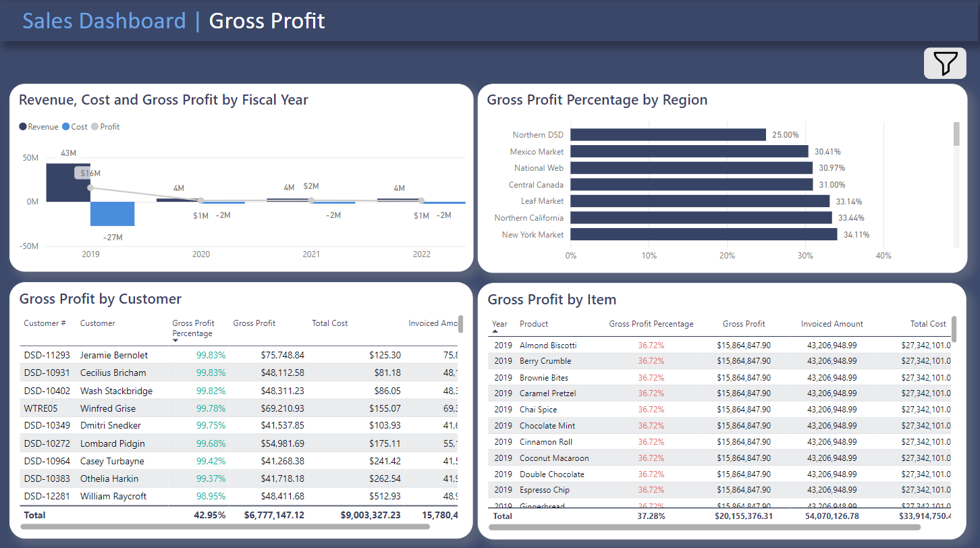Toggle the Profit legend marker

click(94, 127)
